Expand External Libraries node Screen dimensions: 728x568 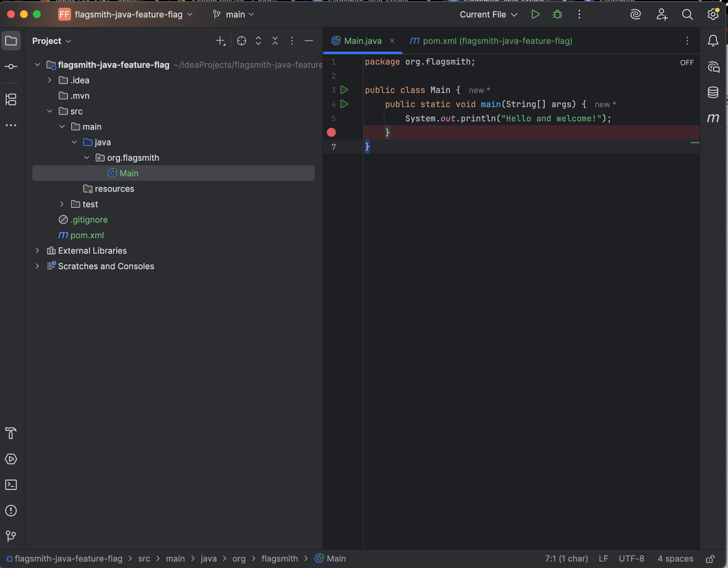[37, 251]
